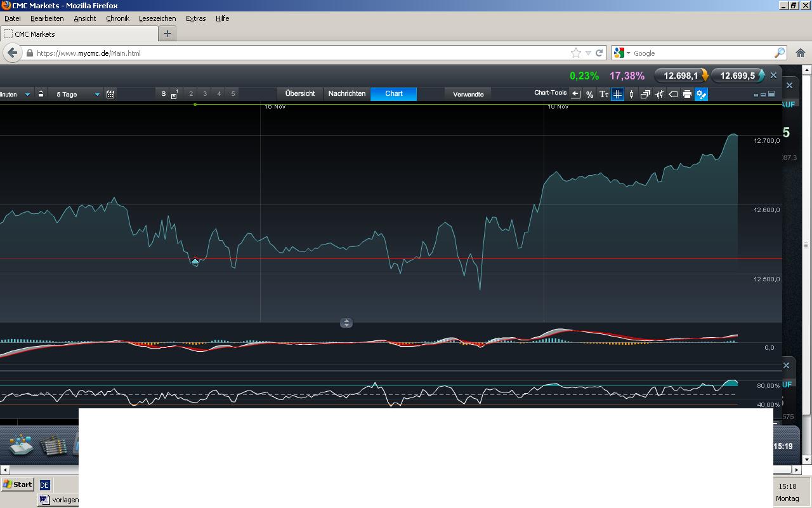Click the save layout slot 1 icon
The width and height of the screenshot is (812, 508).
click(x=174, y=94)
